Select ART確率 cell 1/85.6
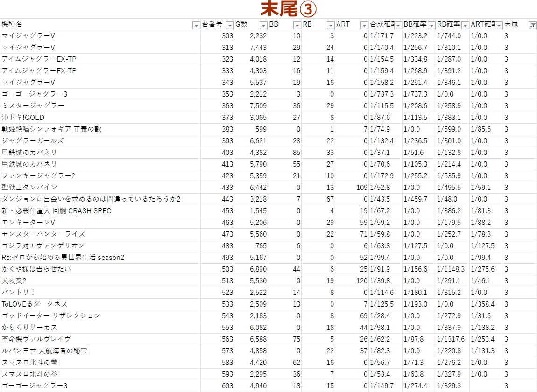Image resolution: width=537 pixels, height=392 pixels. point(486,129)
